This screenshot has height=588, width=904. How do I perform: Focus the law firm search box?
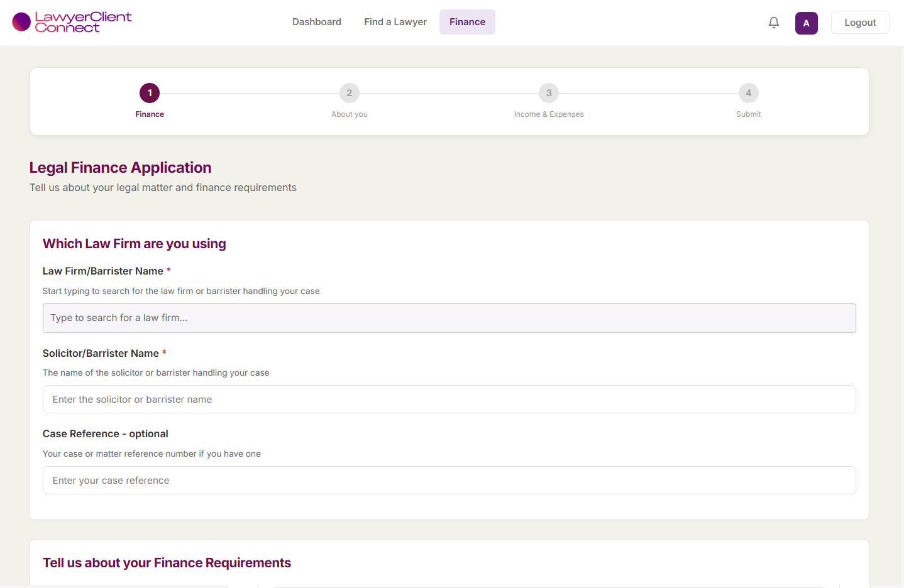coord(449,318)
